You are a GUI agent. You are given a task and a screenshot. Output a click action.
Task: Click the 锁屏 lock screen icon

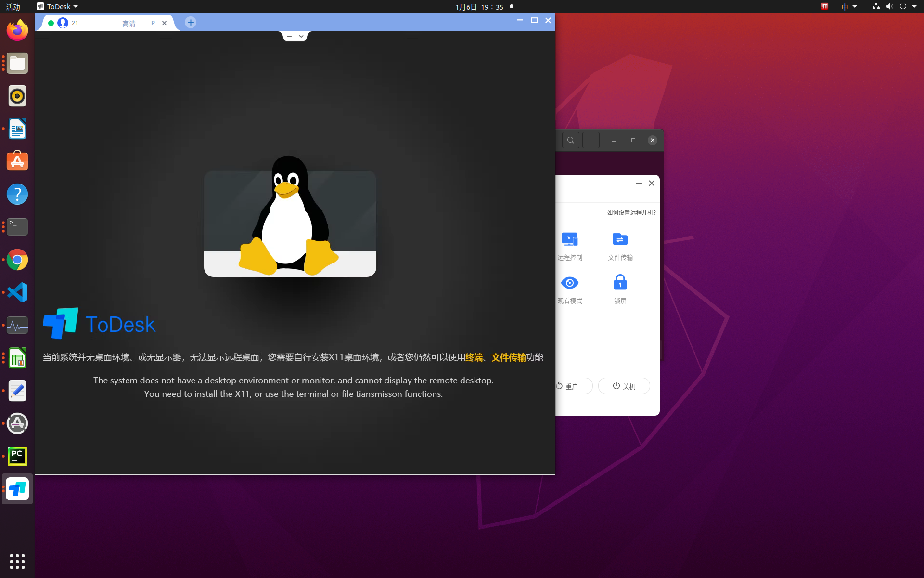(x=620, y=282)
